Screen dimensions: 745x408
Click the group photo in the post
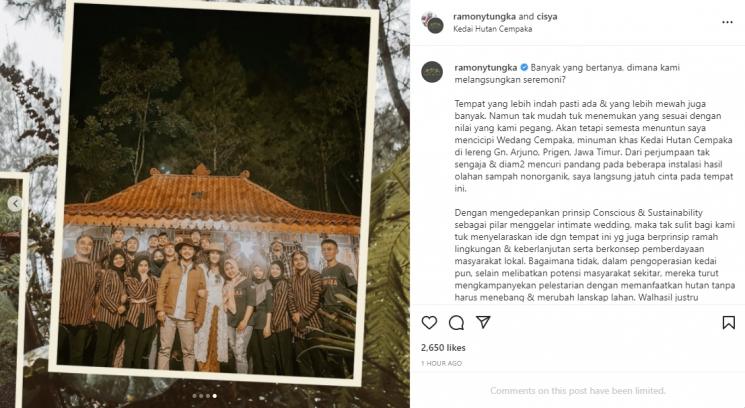coord(213,192)
